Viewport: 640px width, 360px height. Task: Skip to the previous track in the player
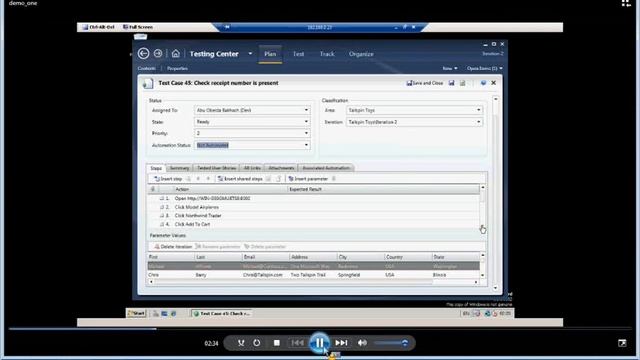(x=297, y=343)
